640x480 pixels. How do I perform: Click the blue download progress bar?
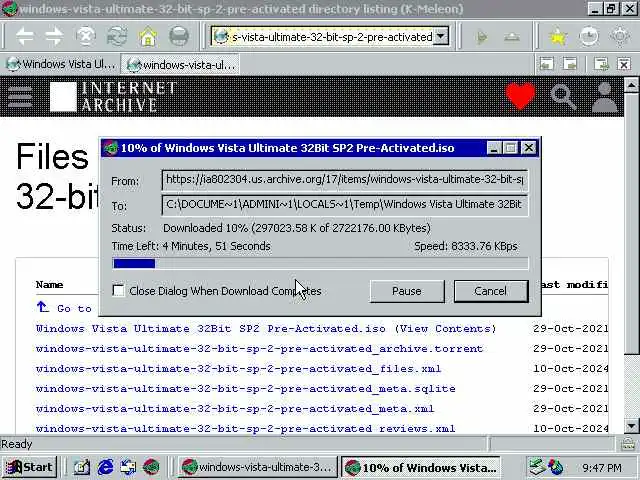click(134, 264)
